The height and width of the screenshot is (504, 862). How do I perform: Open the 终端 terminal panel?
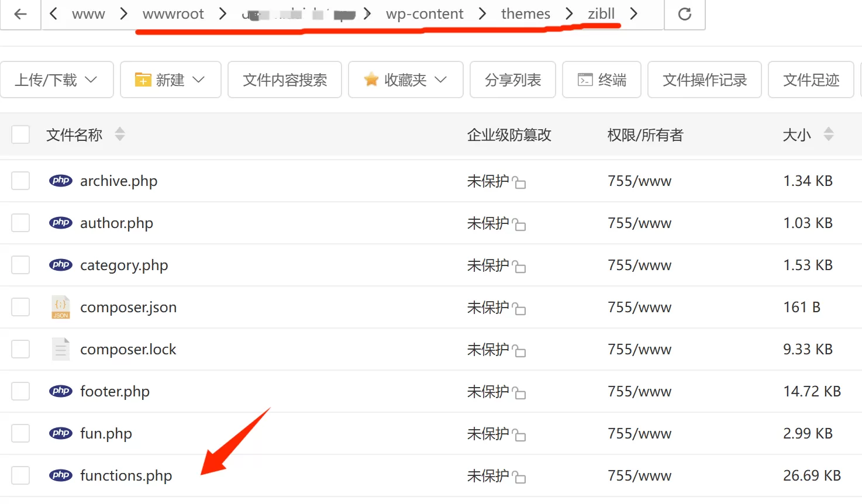(601, 80)
